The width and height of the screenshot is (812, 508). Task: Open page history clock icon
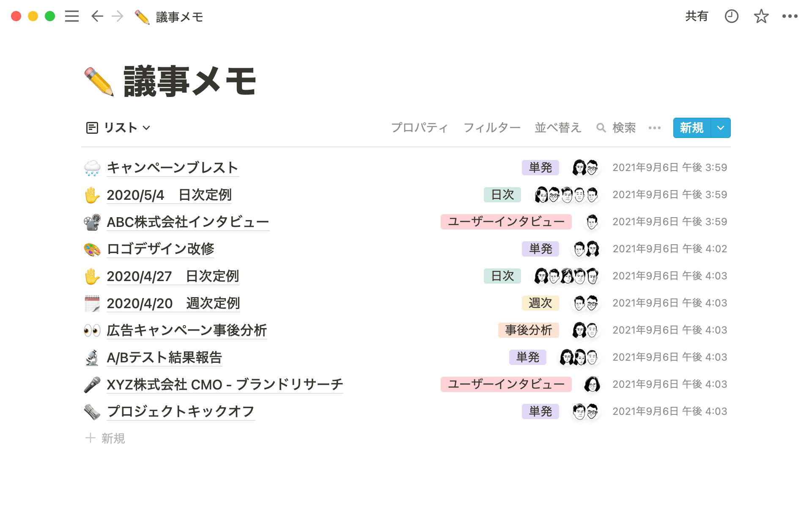pos(731,17)
